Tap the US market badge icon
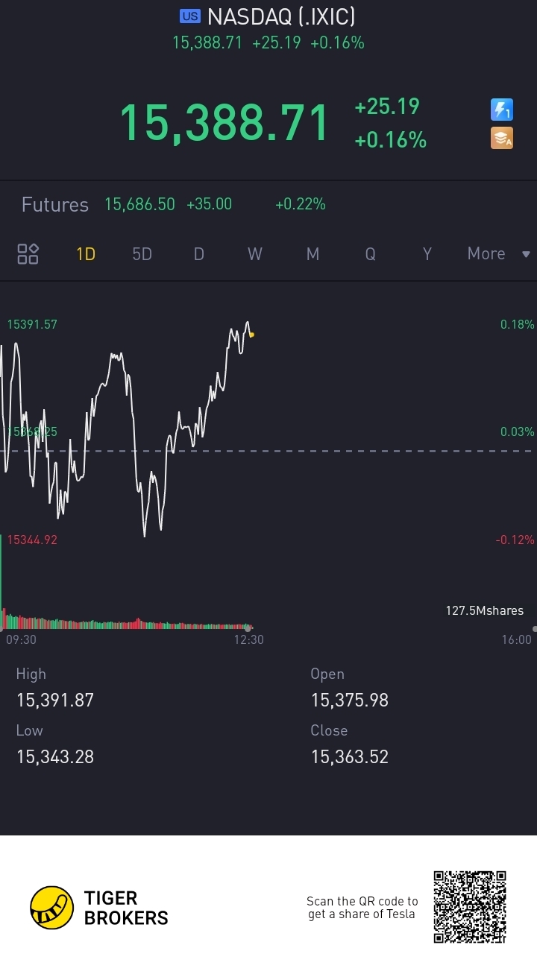 coord(190,16)
